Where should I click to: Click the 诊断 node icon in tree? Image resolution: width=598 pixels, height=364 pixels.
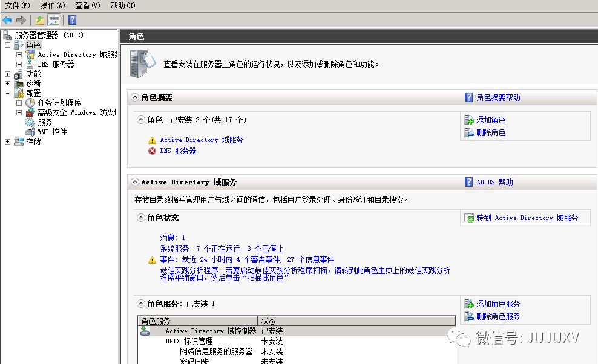click(x=19, y=83)
